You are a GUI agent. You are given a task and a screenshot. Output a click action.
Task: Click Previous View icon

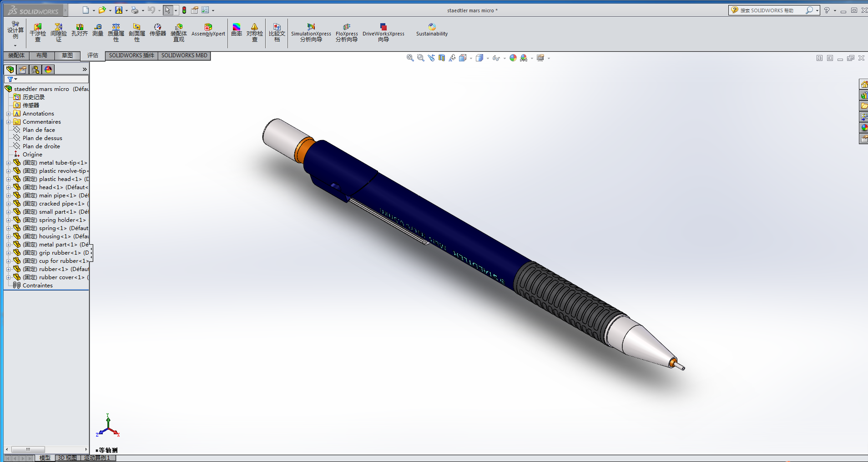[431, 58]
